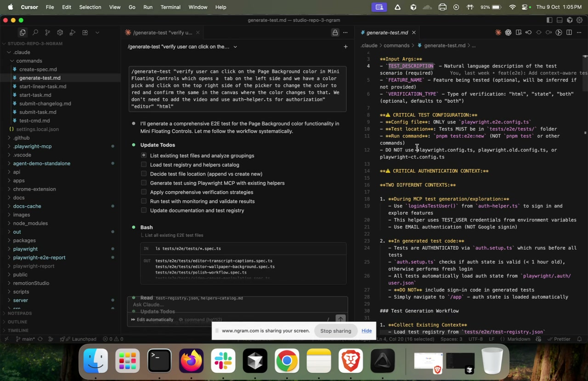588x381 pixels.
Task: Click the Hide link in sharing bar
Action: (367, 331)
